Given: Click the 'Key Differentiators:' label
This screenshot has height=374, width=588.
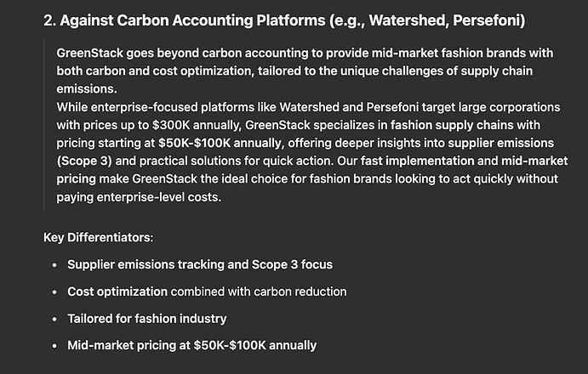Looking at the screenshot, I should click(x=98, y=238).
